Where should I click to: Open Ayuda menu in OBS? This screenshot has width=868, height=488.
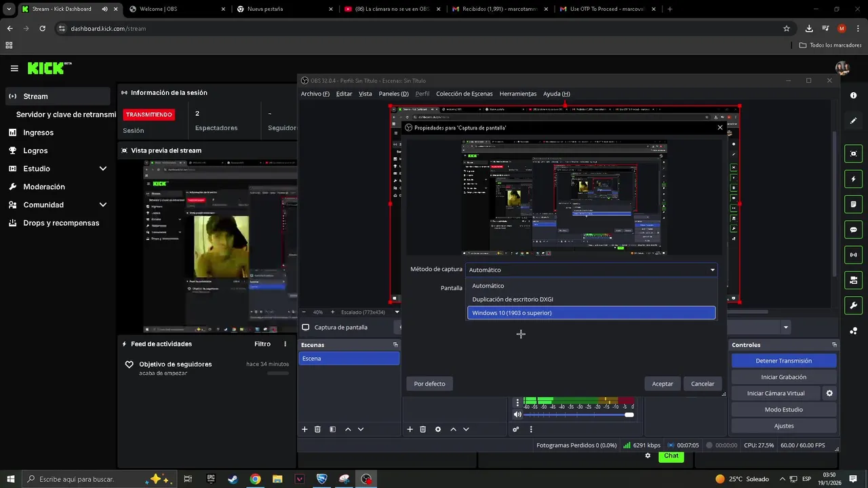tap(557, 94)
